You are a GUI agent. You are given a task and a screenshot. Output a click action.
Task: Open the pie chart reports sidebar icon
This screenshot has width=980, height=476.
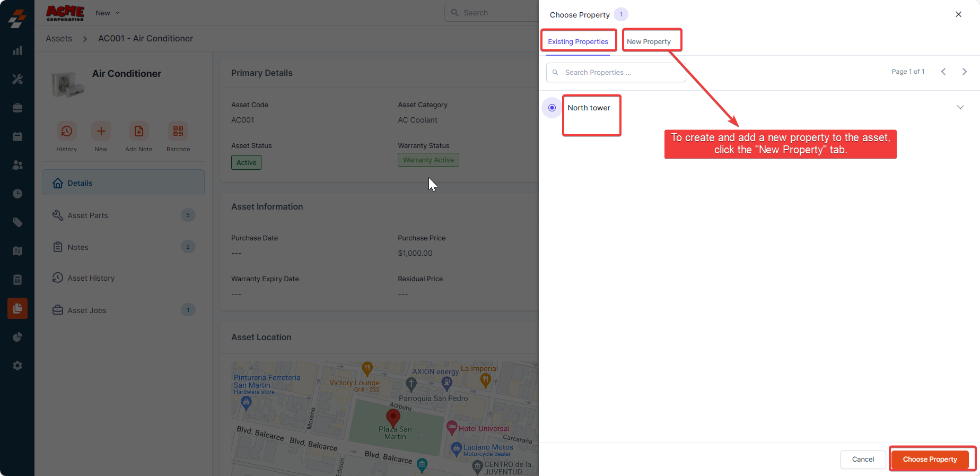pyautogui.click(x=17, y=337)
